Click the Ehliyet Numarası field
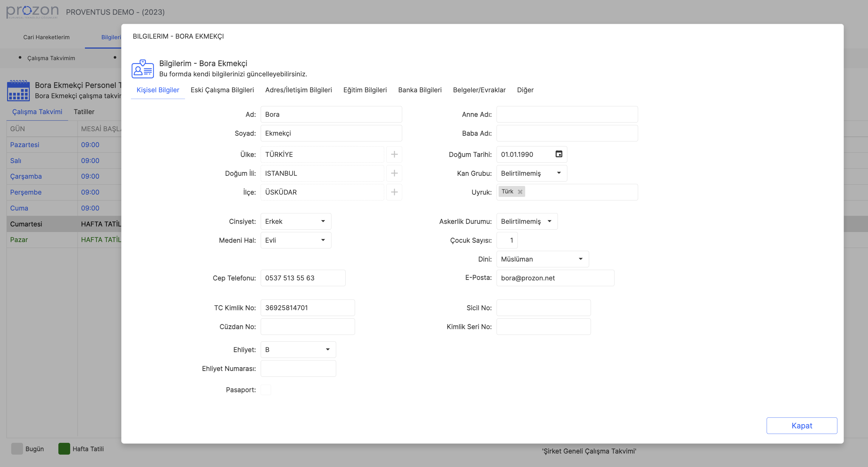The height and width of the screenshot is (467, 868). pos(298,368)
